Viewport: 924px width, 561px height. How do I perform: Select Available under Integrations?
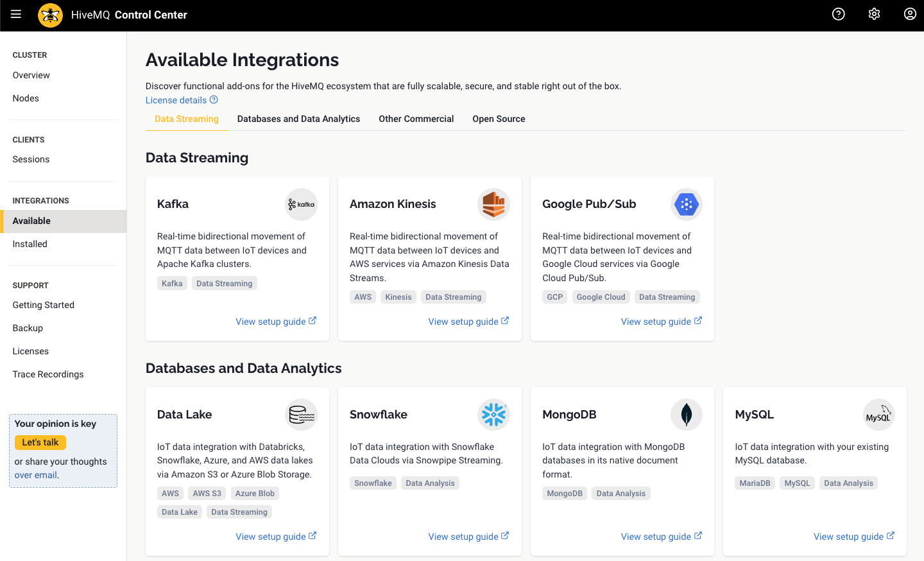[x=63, y=221]
